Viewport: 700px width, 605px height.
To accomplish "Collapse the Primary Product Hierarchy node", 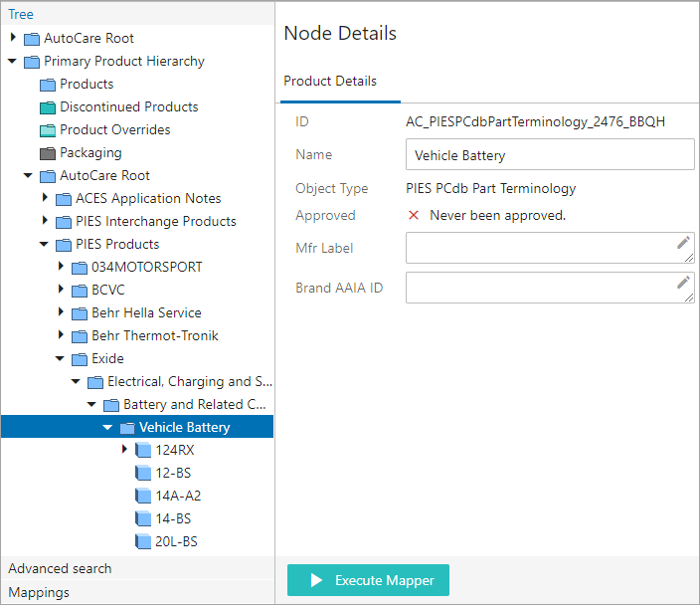I will (x=13, y=61).
